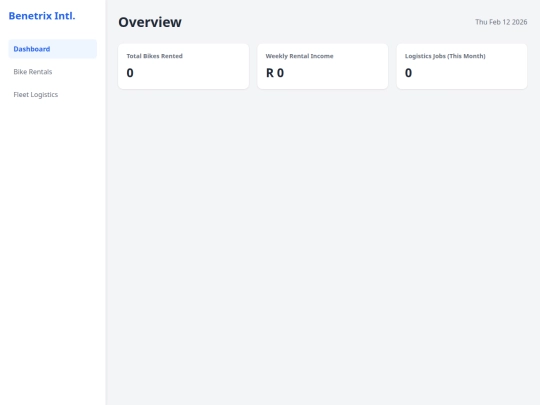Open the Dashboard sidebar item
Viewport: 540px width, 405px height.
click(x=52, y=49)
